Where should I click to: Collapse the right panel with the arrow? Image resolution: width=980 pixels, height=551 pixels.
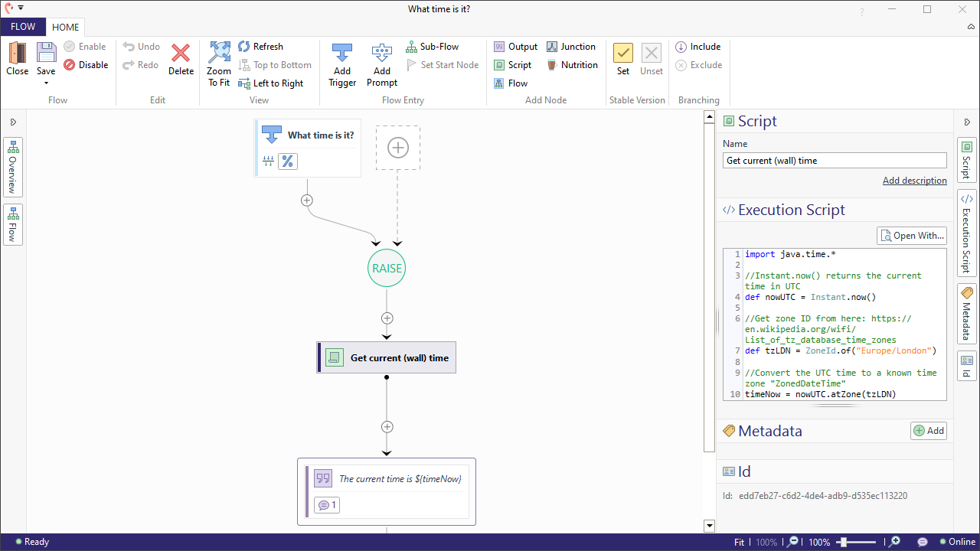(967, 122)
